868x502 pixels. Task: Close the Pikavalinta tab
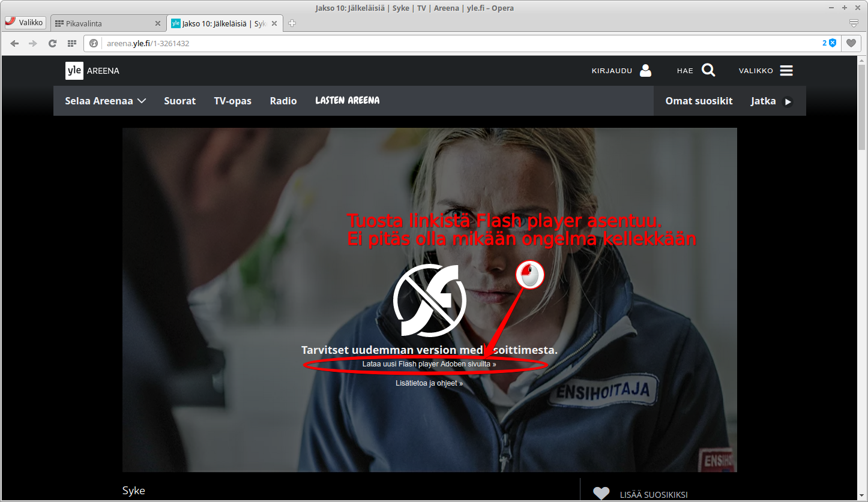tap(158, 23)
